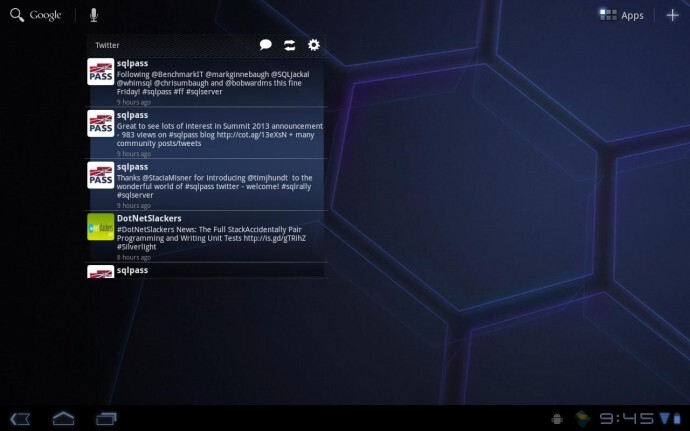Tap the Wi-Fi signal status icon

664,417
